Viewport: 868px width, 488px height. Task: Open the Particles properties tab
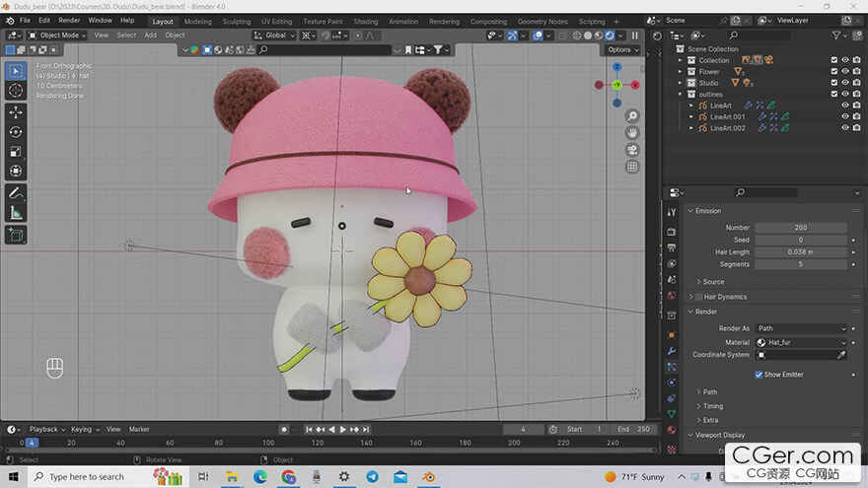672,367
